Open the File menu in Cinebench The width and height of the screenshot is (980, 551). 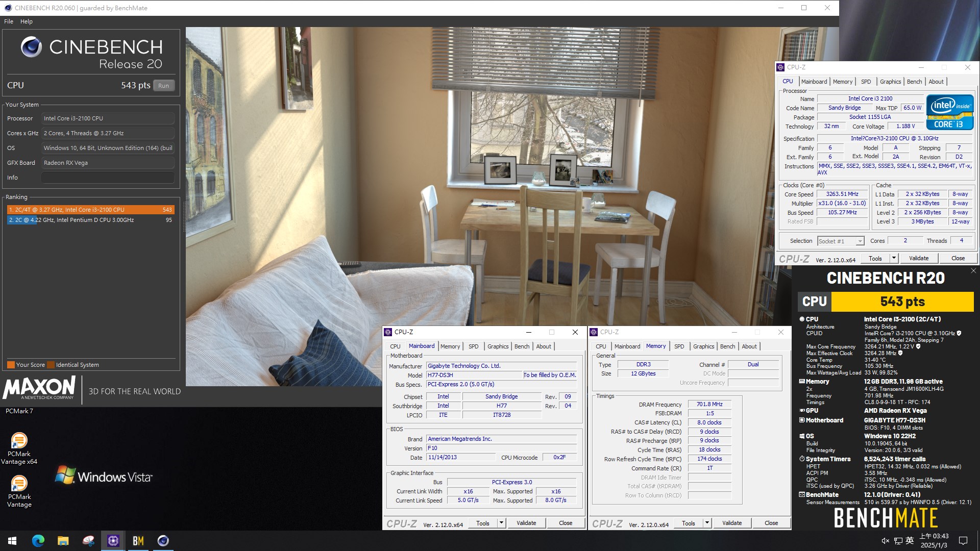tap(9, 21)
